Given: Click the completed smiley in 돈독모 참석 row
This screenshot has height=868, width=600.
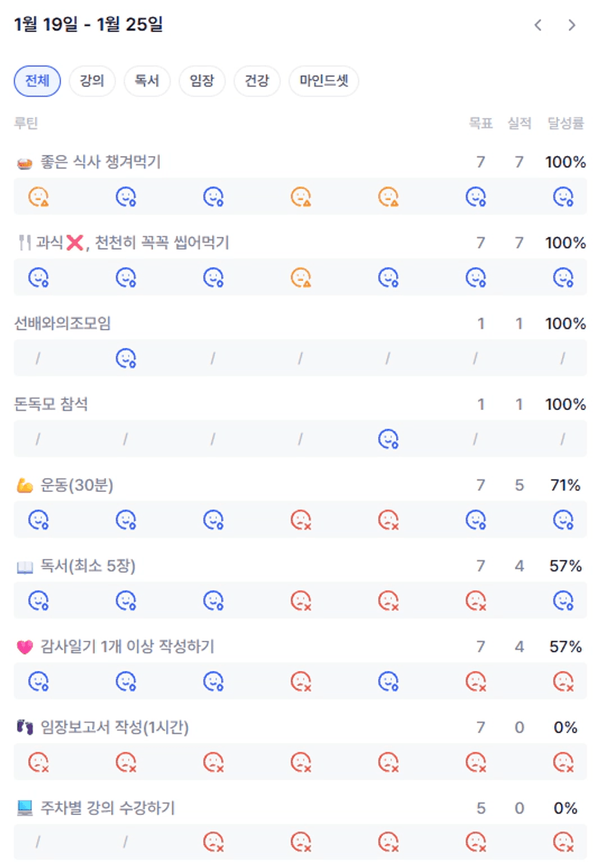Looking at the screenshot, I should [x=388, y=439].
